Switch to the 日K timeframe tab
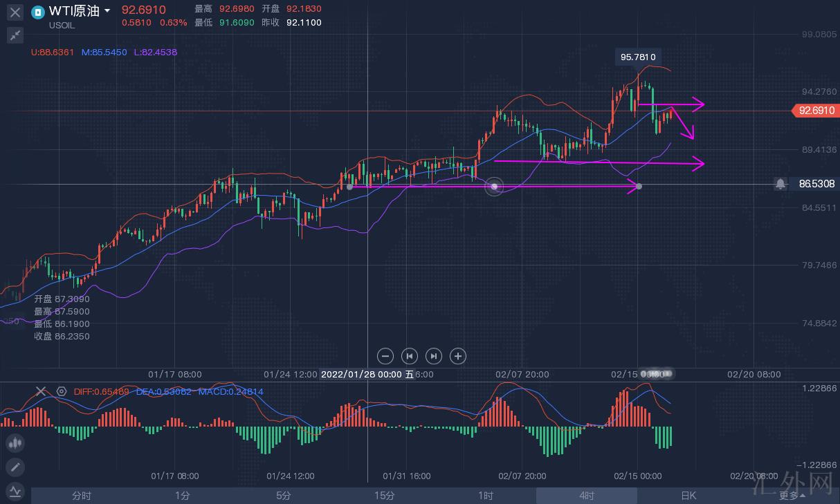The image size is (840, 504). (x=688, y=496)
